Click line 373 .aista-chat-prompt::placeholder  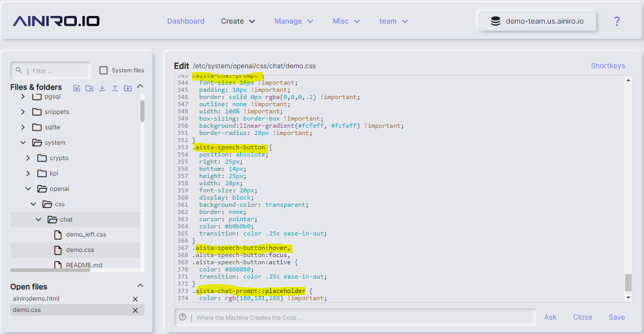pos(252,291)
